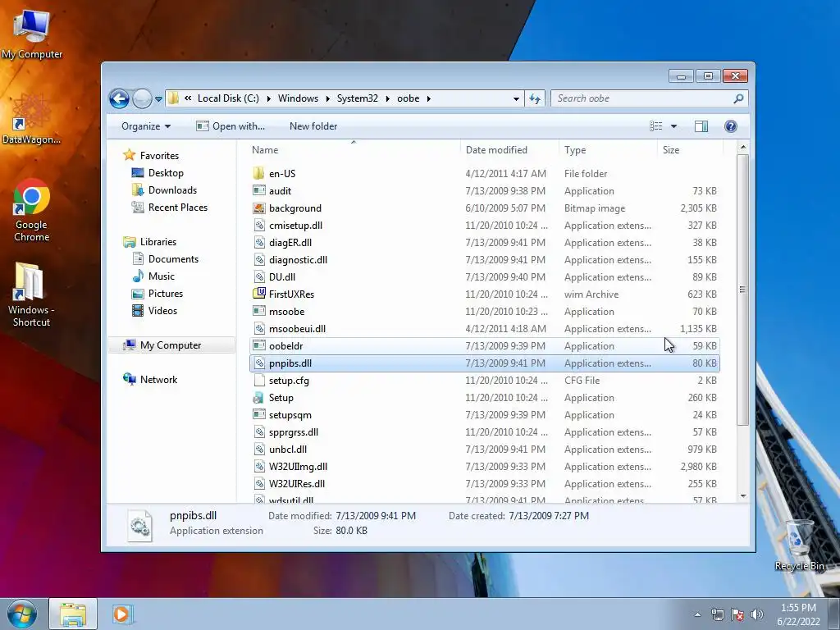Select the FirstUXRes wim archive icon
Image resolution: width=840 pixels, height=630 pixels.
(259, 294)
